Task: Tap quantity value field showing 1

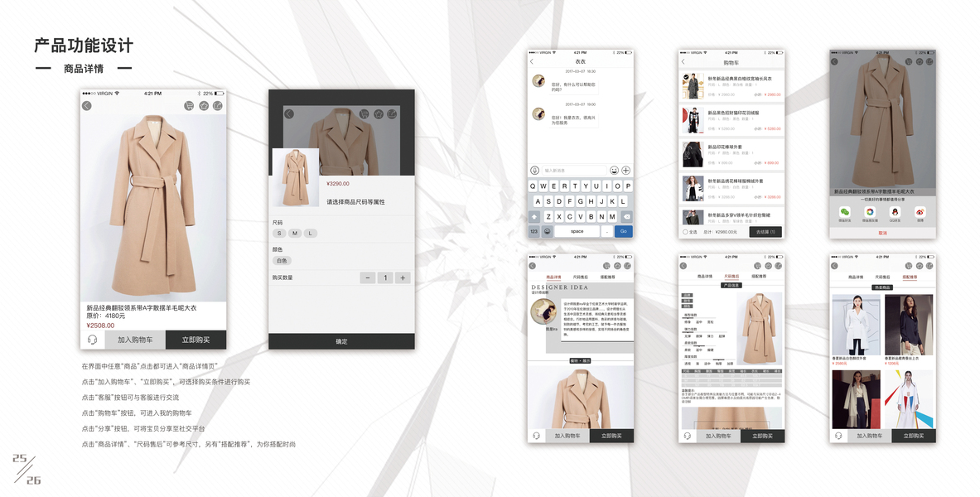Action: point(385,277)
